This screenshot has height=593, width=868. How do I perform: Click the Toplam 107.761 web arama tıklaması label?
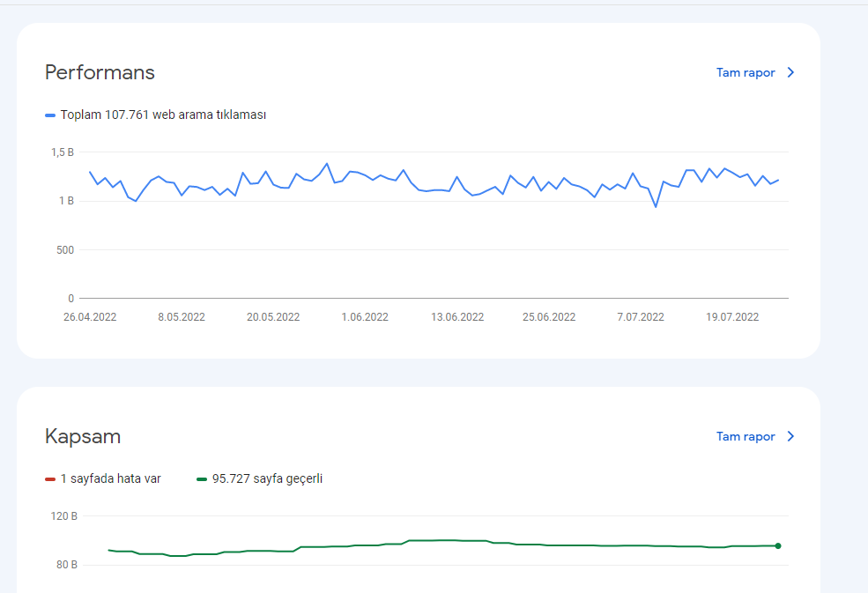(163, 115)
